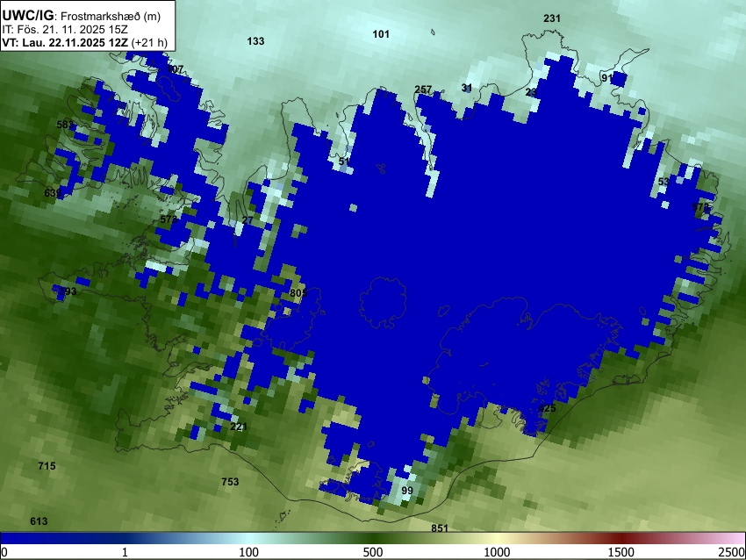746x560 pixels.
Task: Click the value label 51 on the map
Action: tap(344, 162)
